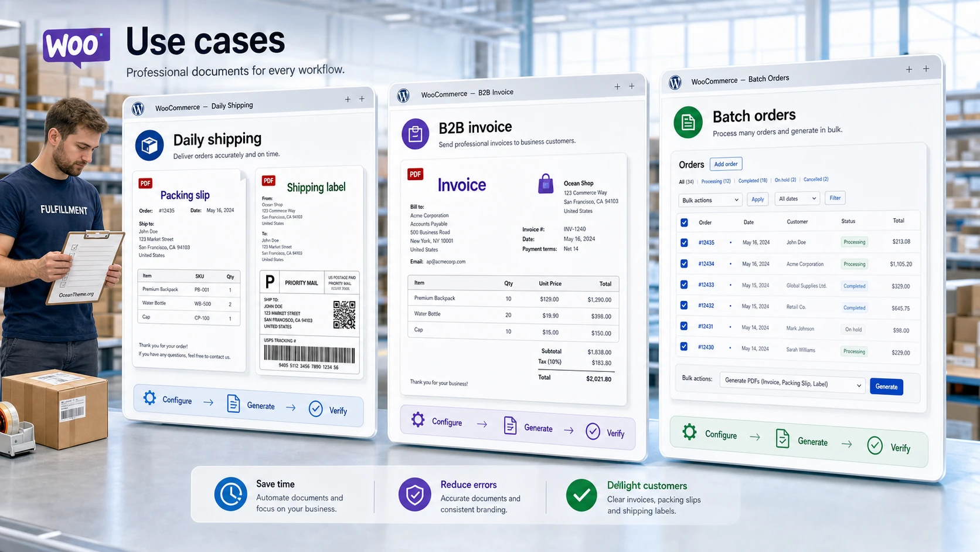This screenshot has width=980, height=552.
Task: Click the $2,021.80 invoice total
Action: [x=598, y=379]
